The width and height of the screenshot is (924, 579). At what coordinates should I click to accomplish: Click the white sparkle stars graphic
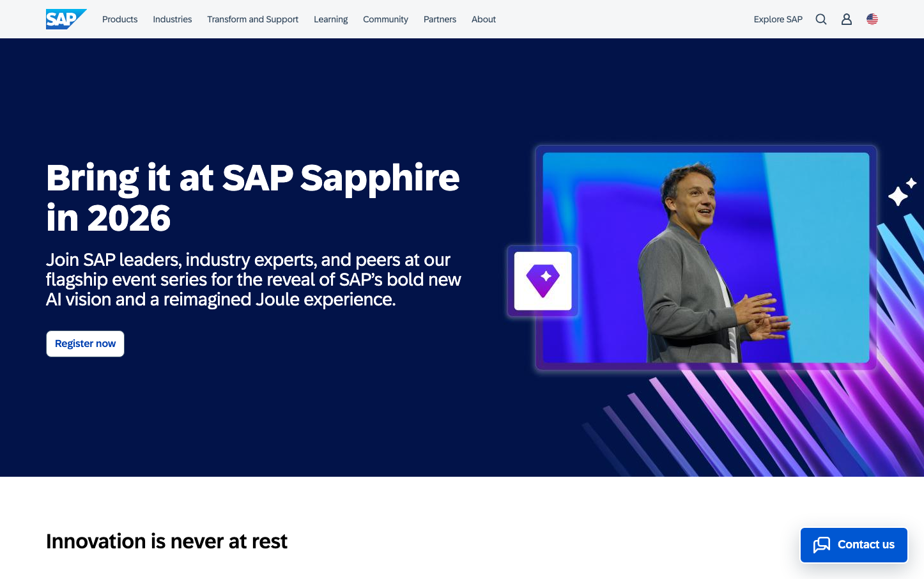coord(902,192)
